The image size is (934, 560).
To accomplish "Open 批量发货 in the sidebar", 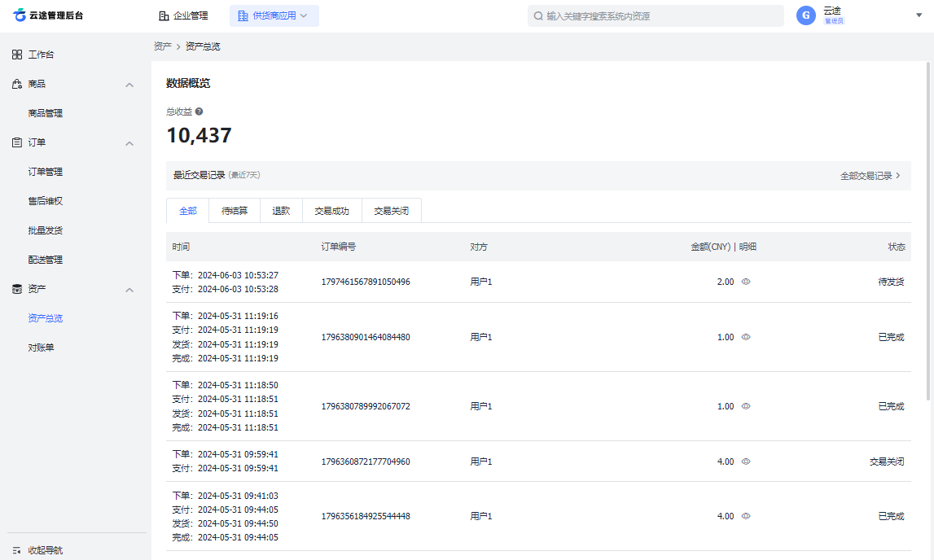I will click(46, 230).
